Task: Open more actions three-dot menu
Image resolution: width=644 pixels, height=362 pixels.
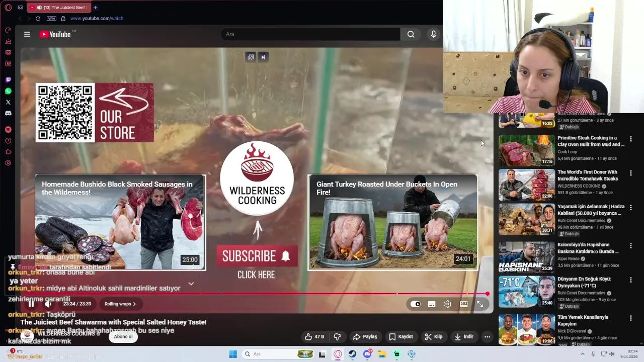Action: click(487, 337)
